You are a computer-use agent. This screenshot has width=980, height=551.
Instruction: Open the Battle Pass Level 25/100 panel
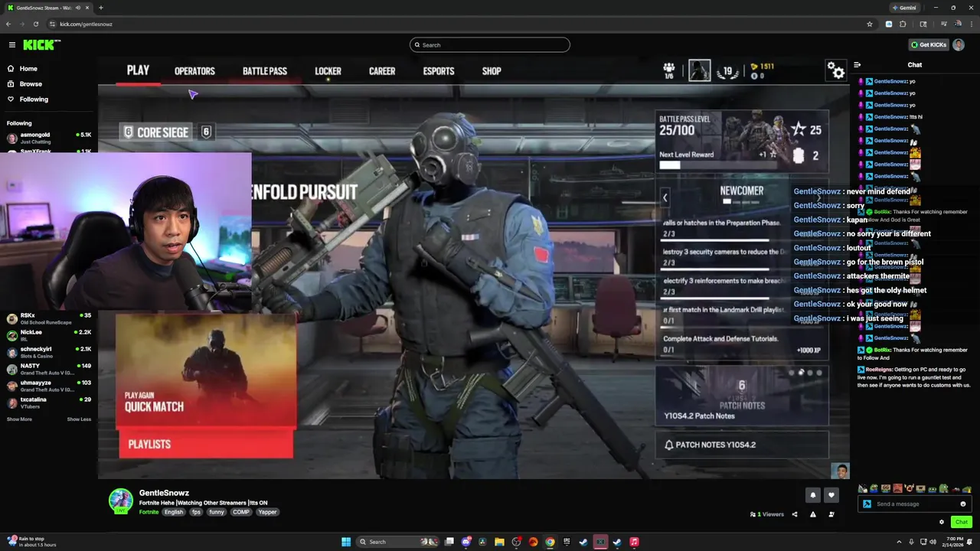(741, 140)
